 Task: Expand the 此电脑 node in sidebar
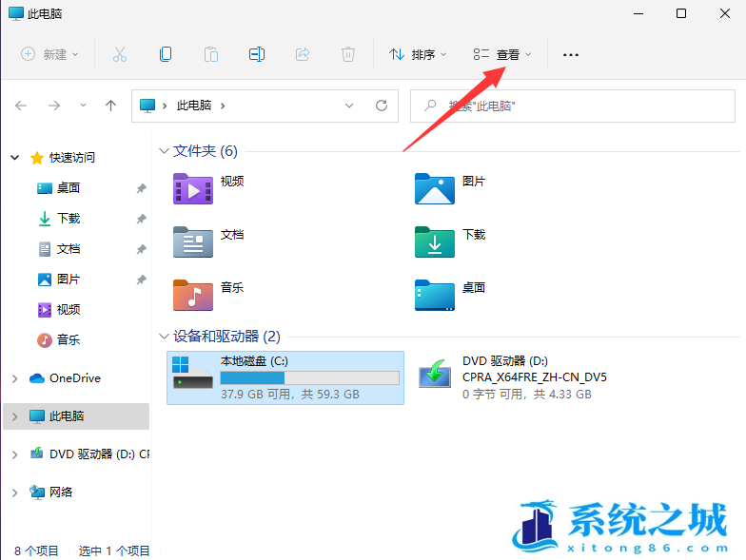(x=15, y=416)
